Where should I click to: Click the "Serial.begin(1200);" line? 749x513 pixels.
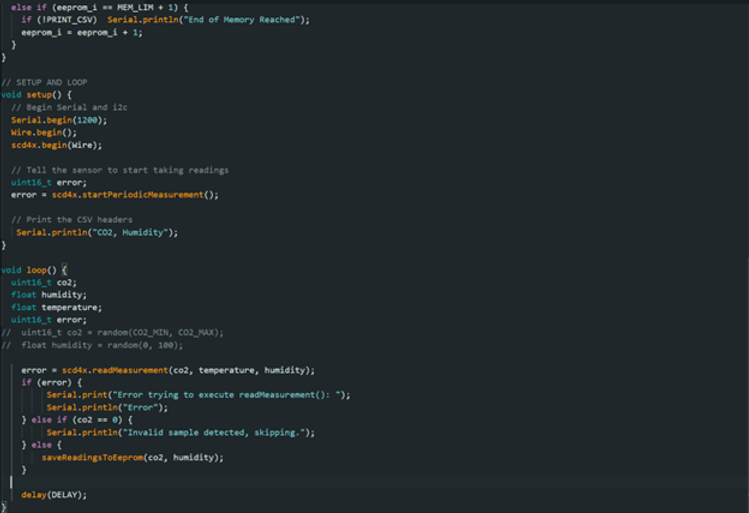coord(59,120)
